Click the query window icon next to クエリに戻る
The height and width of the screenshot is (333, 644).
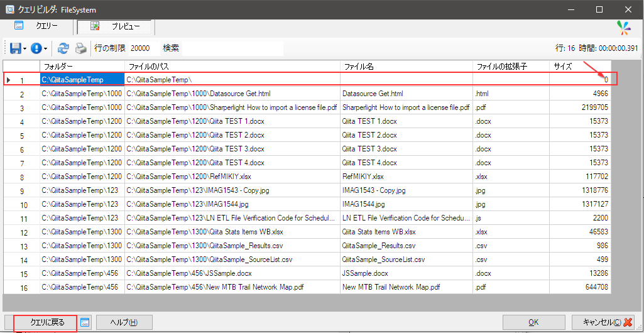tap(85, 322)
